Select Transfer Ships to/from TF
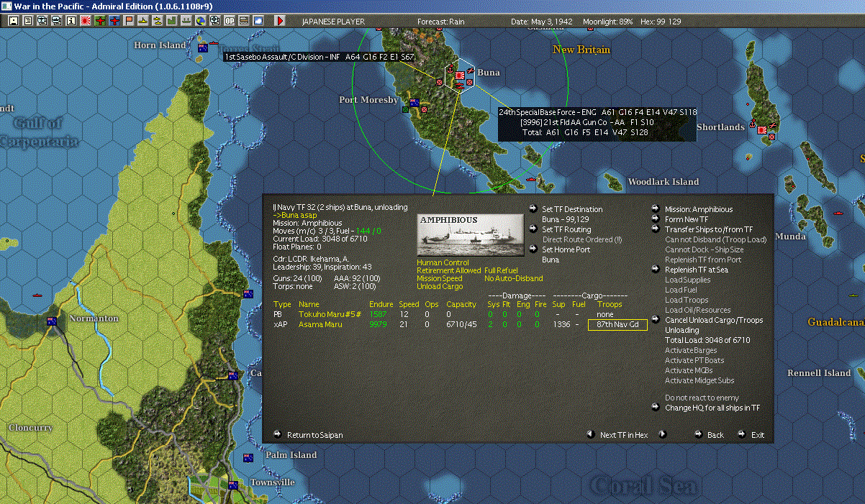 709,229
